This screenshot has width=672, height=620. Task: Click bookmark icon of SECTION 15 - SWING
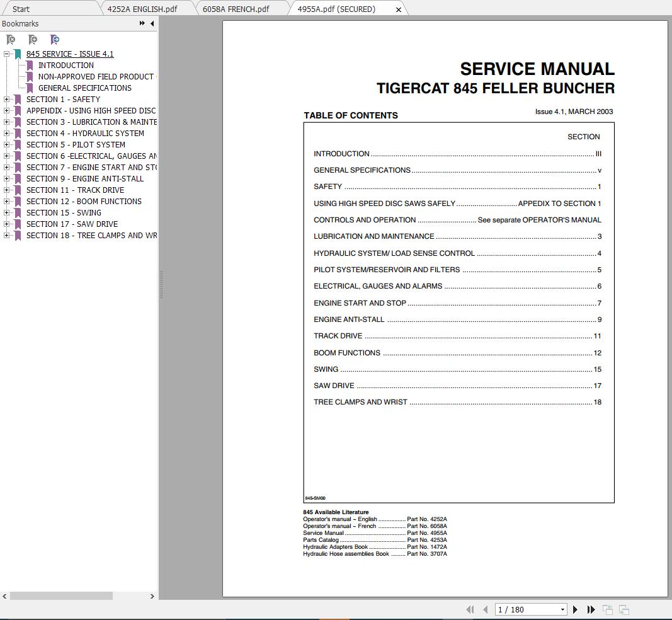18,213
